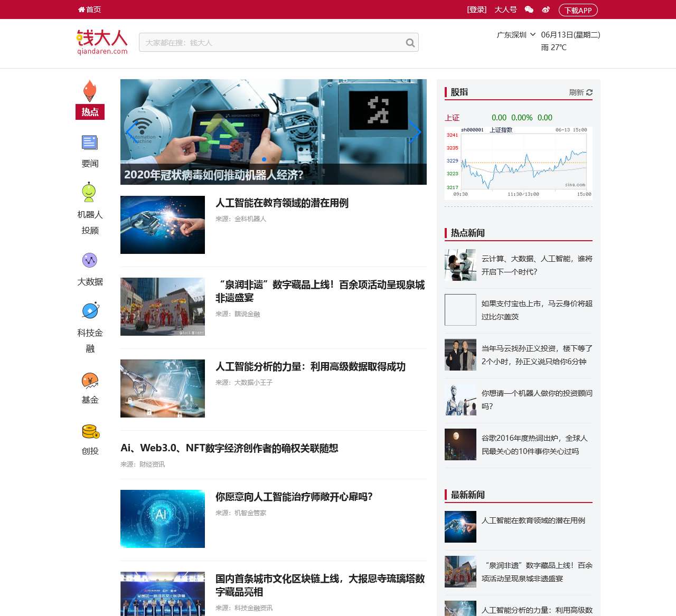Go to 首页 home menu
Viewport: 676px width, 616px height.
coord(89,10)
